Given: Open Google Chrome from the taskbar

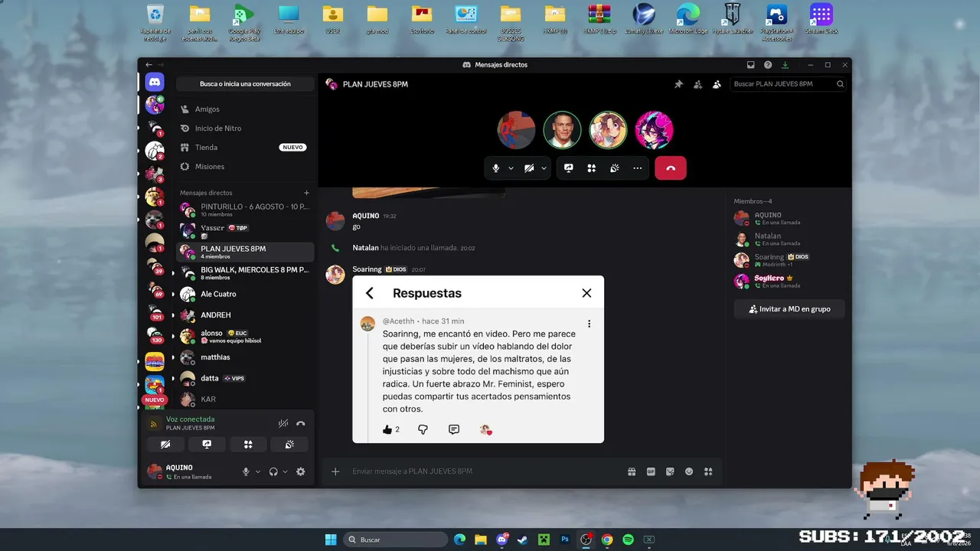Looking at the screenshot, I should click(607, 540).
